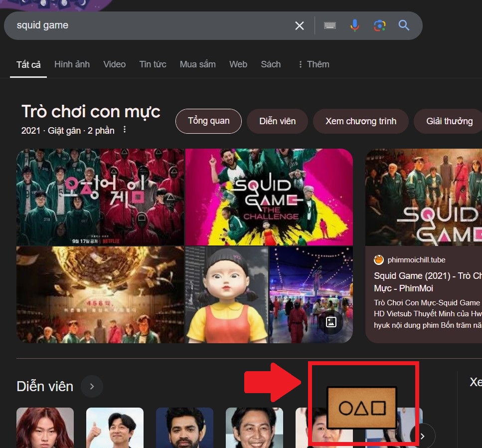Open the on-screen keyboard input tool
482x448 pixels.
(330, 25)
